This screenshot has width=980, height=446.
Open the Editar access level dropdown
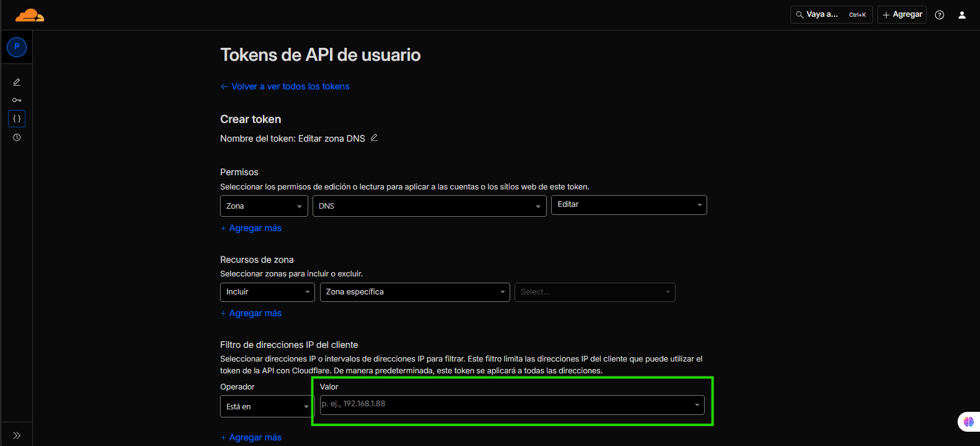(x=629, y=205)
